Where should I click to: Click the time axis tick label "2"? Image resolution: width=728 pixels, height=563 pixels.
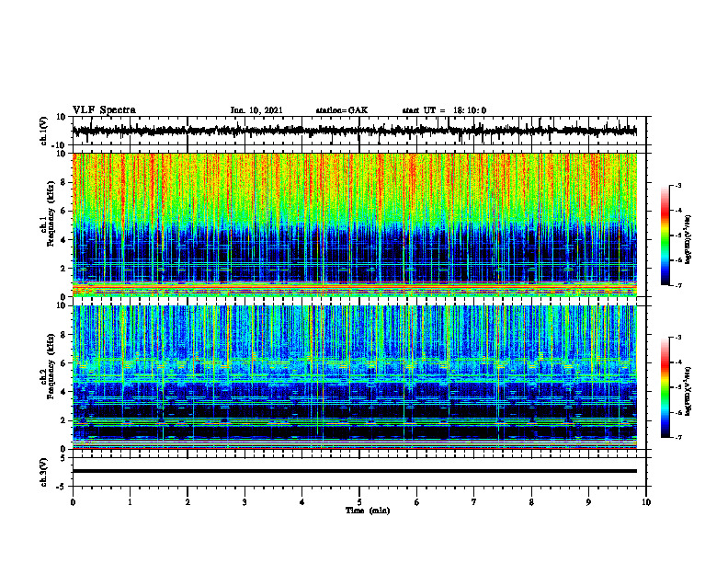pos(188,502)
